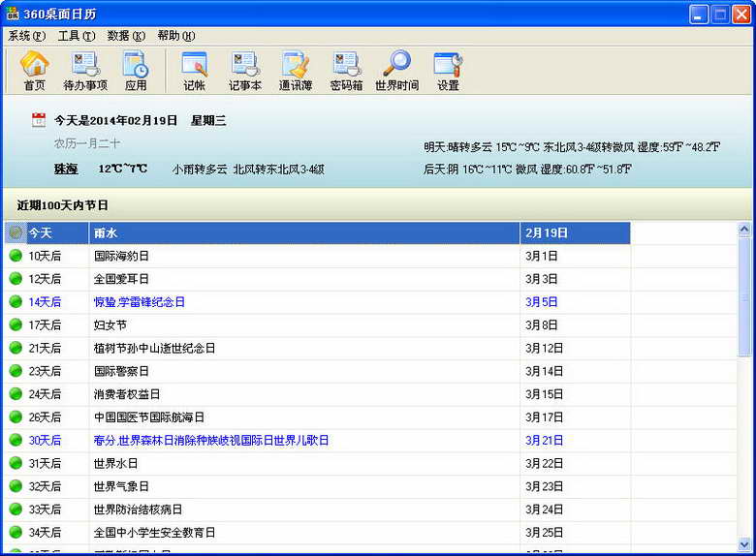The height and width of the screenshot is (556, 756).
Task: Open the 记帐 accounting tool
Action: [x=194, y=71]
